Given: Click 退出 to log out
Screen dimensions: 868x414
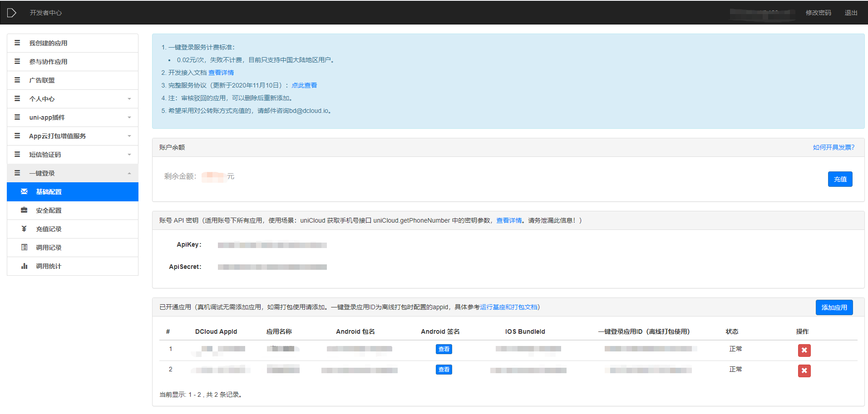Looking at the screenshot, I should tap(850, 12).
